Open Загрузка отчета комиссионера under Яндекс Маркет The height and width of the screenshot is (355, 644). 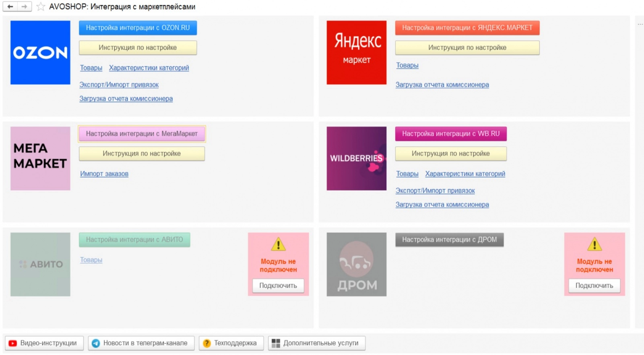point(442,85)
